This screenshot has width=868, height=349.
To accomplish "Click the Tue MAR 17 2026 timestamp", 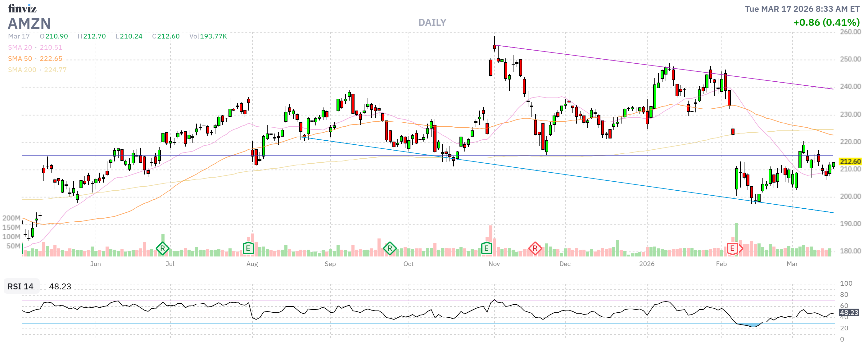I will [802, 9].
